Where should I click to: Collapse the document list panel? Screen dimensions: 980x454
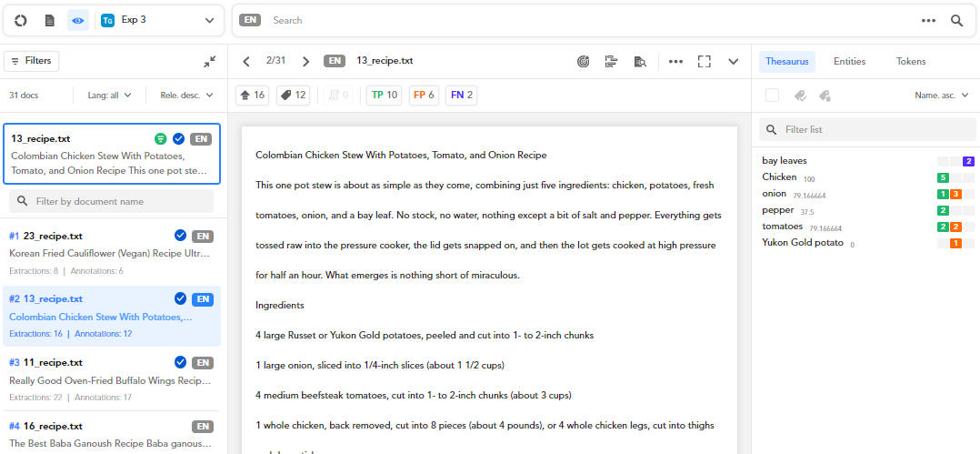[210, 62]
